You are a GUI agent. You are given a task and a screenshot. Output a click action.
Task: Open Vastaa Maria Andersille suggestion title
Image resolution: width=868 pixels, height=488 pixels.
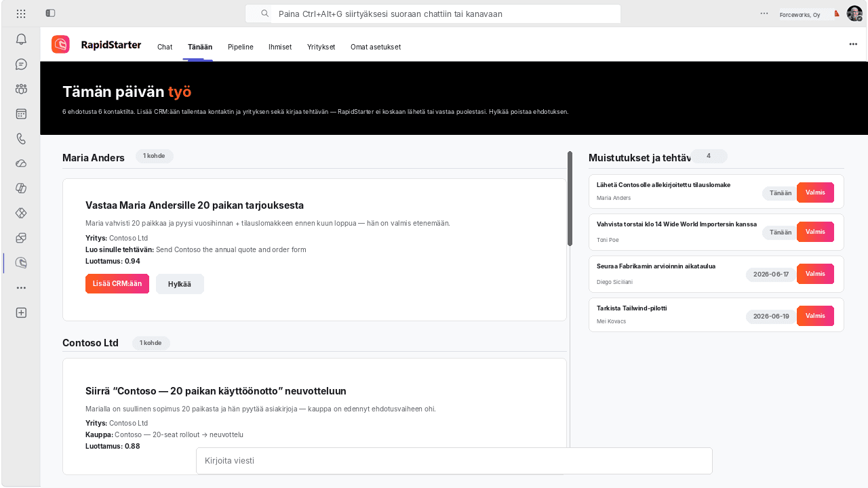[x=195, y=205]
